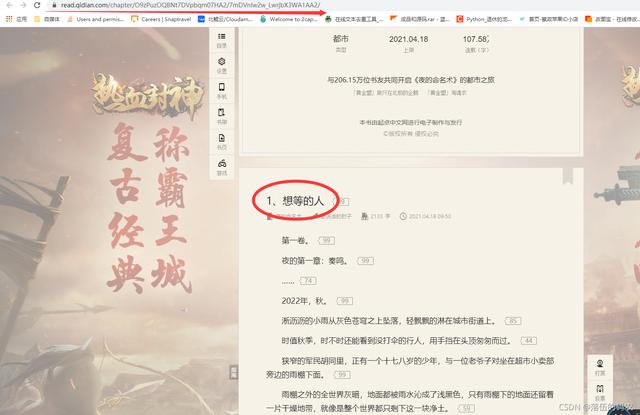Viewport: 640px width, 415px height.
Task: Open comment bubble after 这一块净土。
Action: 467,408
